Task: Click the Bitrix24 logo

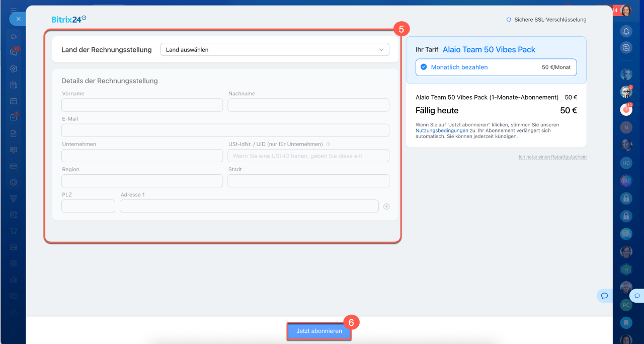Action: (69, 19)
